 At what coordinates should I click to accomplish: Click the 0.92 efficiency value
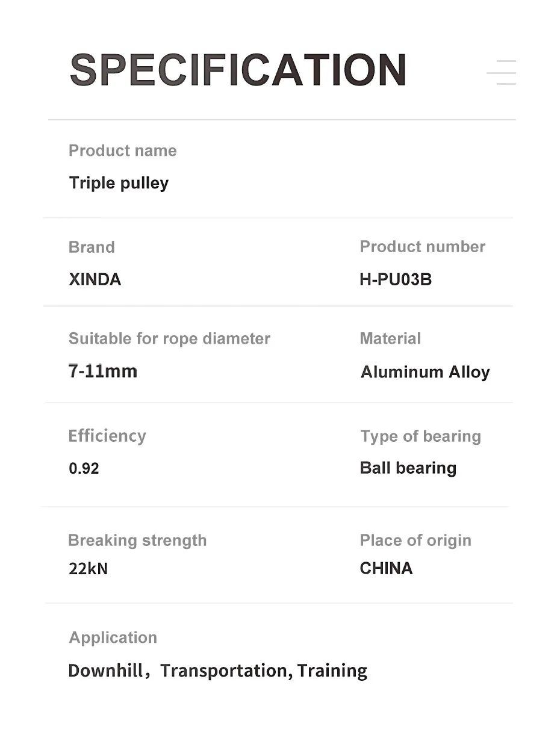84,468
